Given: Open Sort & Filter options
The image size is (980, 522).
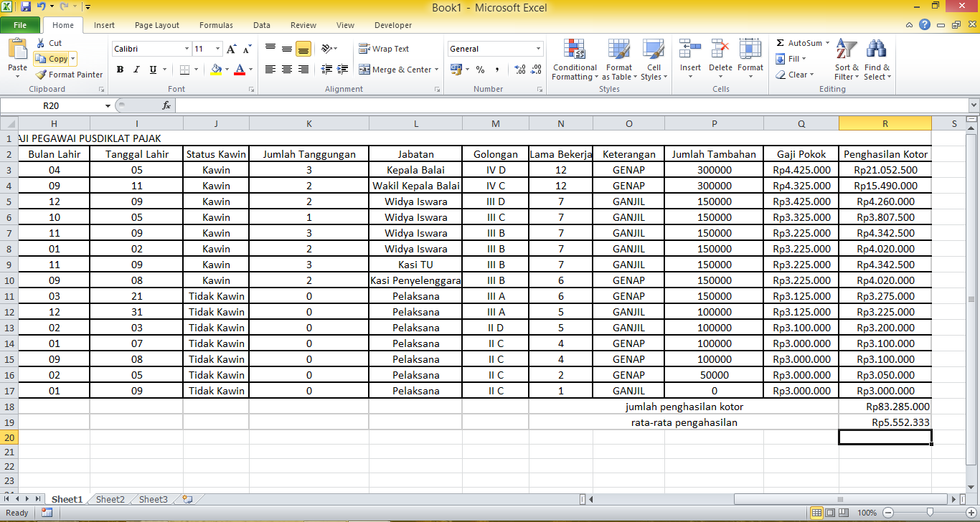Looking at the screenshot, I should click(x=847, y=61).
